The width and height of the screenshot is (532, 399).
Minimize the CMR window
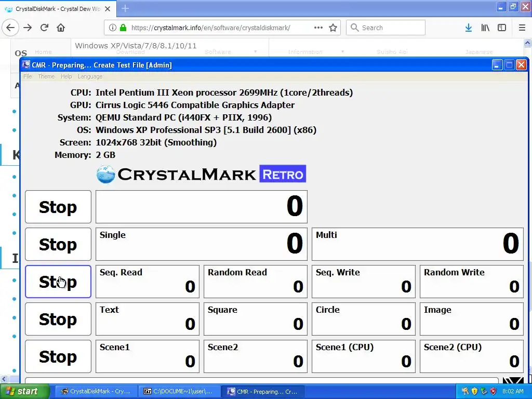497,64
